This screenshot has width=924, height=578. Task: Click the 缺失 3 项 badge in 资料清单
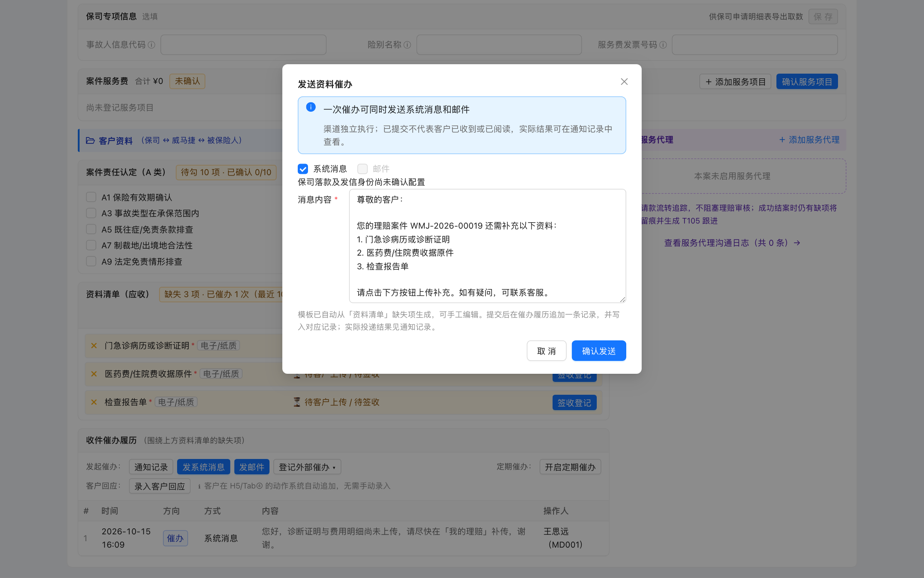[x=221, y=294]
